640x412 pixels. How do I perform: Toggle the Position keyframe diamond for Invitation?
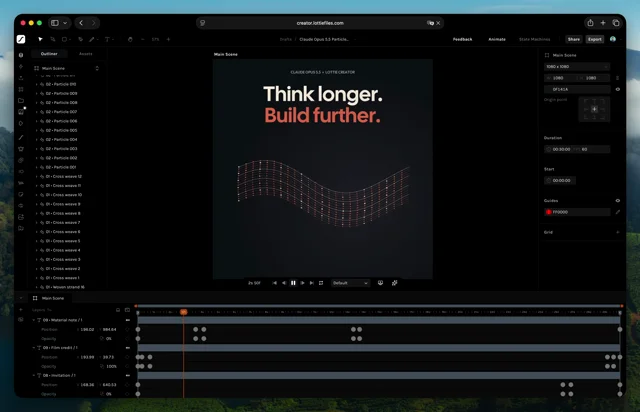(127, 385)
